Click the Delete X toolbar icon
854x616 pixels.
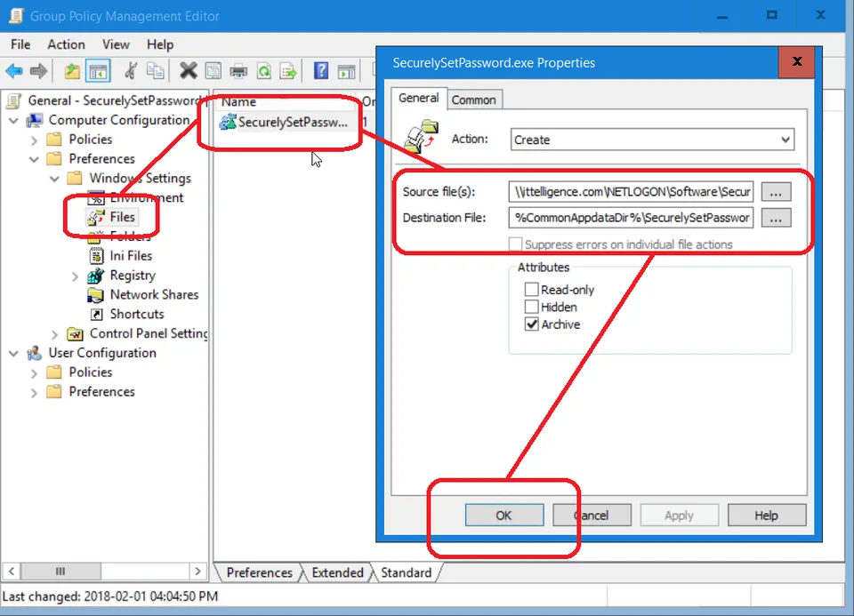coord(189,71)
